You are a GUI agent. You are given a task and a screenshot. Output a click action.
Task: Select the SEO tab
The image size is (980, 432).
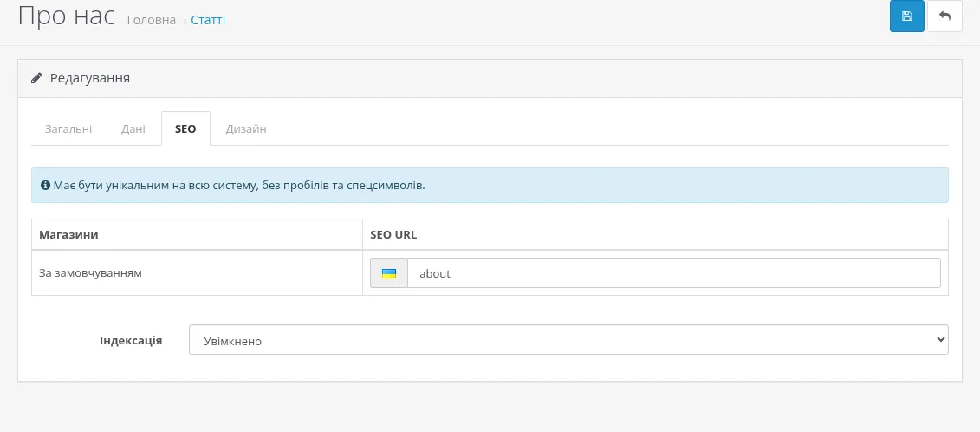185,129
